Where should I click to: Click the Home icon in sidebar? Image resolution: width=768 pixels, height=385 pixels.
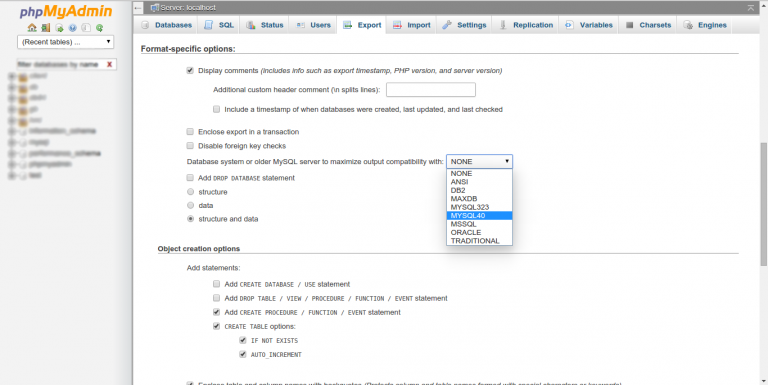click(32, 28)
